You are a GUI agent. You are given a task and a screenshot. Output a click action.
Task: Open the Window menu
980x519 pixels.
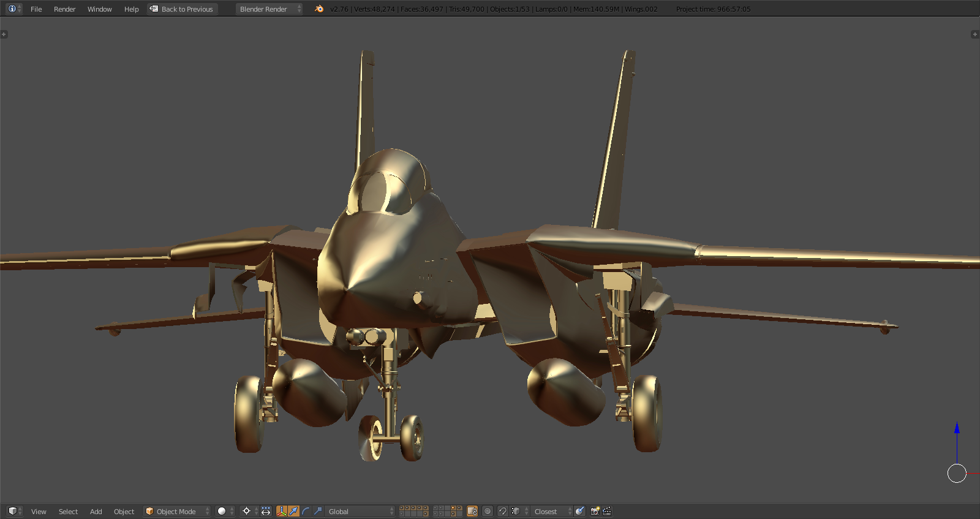[x=99, y=9]
